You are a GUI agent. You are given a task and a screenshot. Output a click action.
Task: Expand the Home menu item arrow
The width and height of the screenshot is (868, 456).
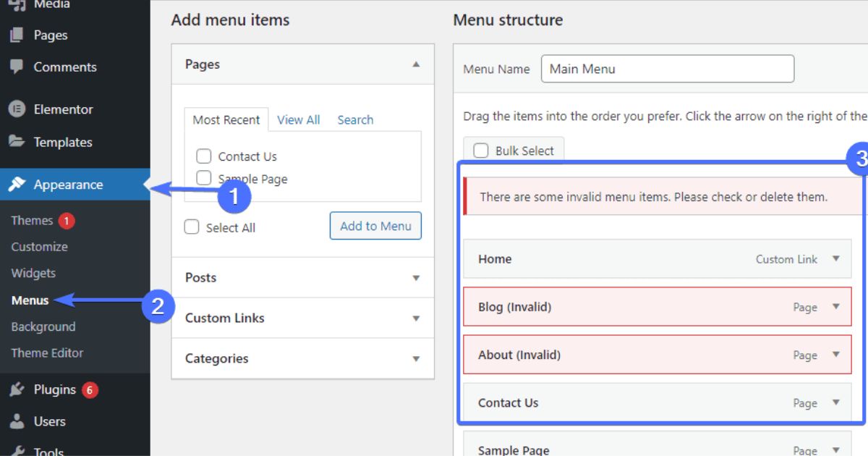click(x=836, y=258)
